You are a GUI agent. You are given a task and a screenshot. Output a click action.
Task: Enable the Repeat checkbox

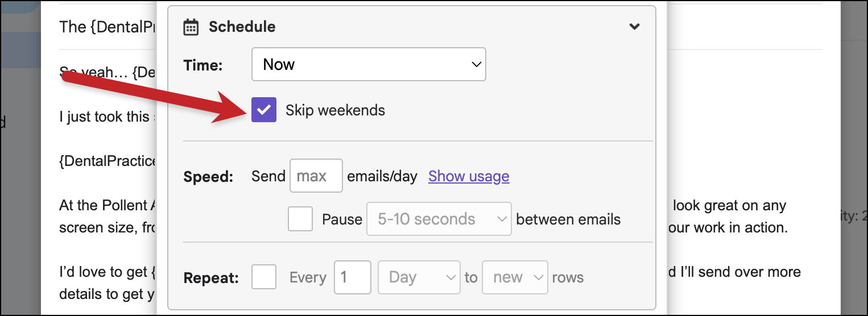coord(264,277)
